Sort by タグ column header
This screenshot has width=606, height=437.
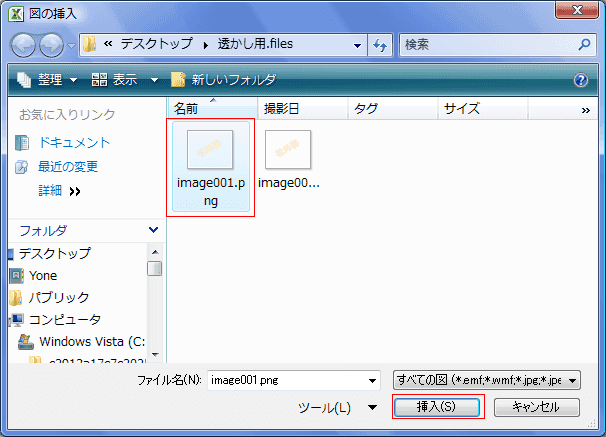(393, 109)
